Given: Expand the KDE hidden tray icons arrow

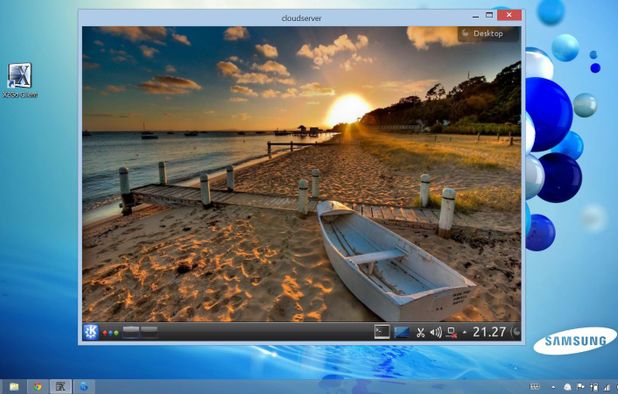Looking at the screenshot, I should tap(465, 333).
